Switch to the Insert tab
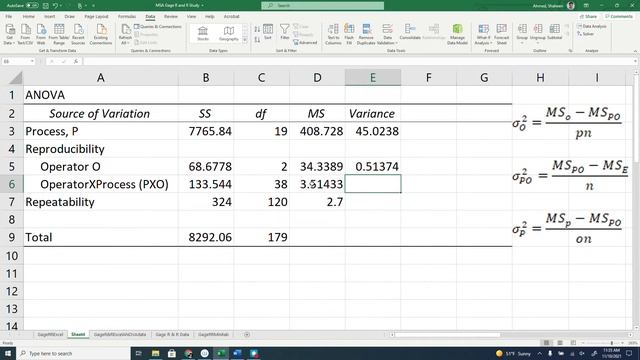 coord(49,16)
